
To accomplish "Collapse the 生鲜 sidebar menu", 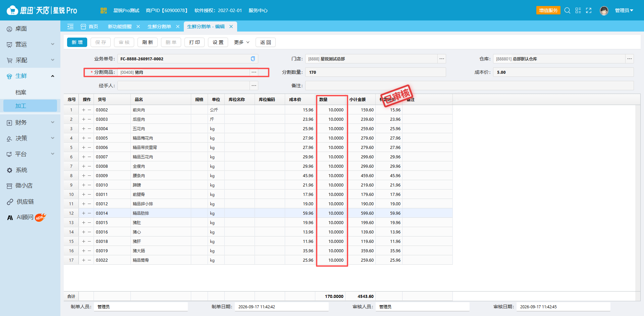I will 30,76.
